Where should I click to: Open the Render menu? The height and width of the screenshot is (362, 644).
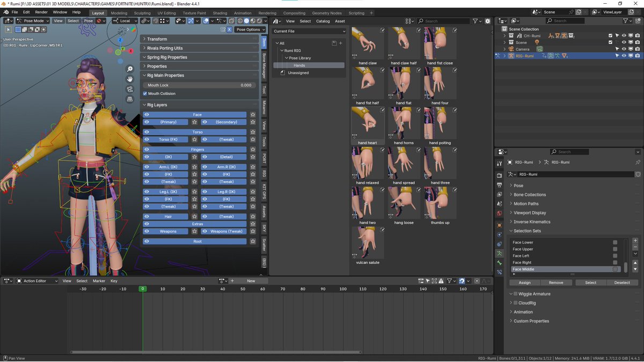[41, 12]
